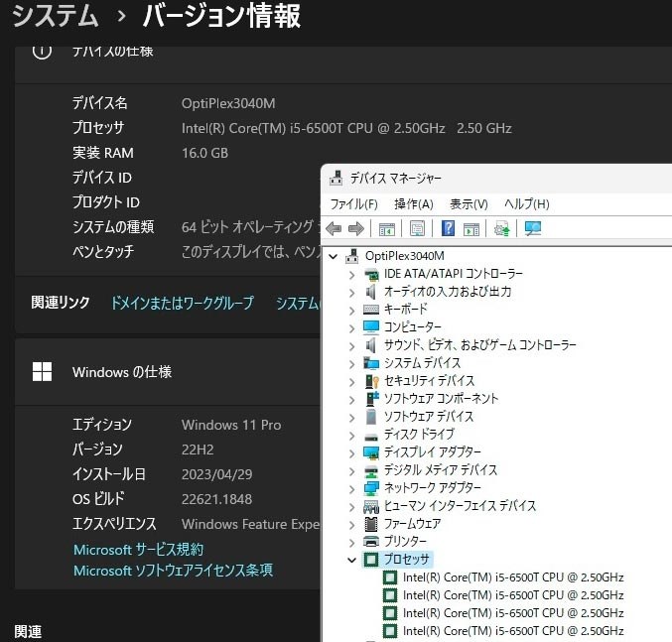The width and height of the screenshot is (672, 642).
Task: Open the ファイル(F) menu
Action: coord(354,204)
